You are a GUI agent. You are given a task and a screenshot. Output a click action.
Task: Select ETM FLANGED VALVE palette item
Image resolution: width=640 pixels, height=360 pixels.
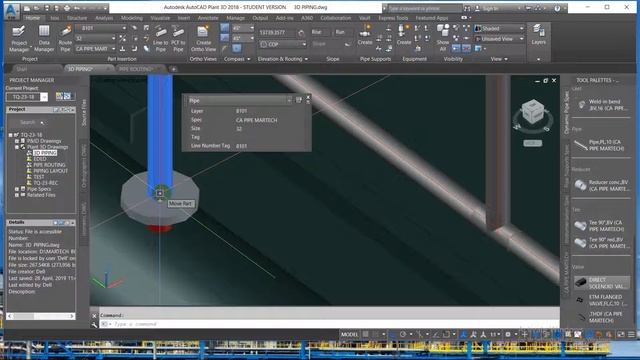[601, 300]
